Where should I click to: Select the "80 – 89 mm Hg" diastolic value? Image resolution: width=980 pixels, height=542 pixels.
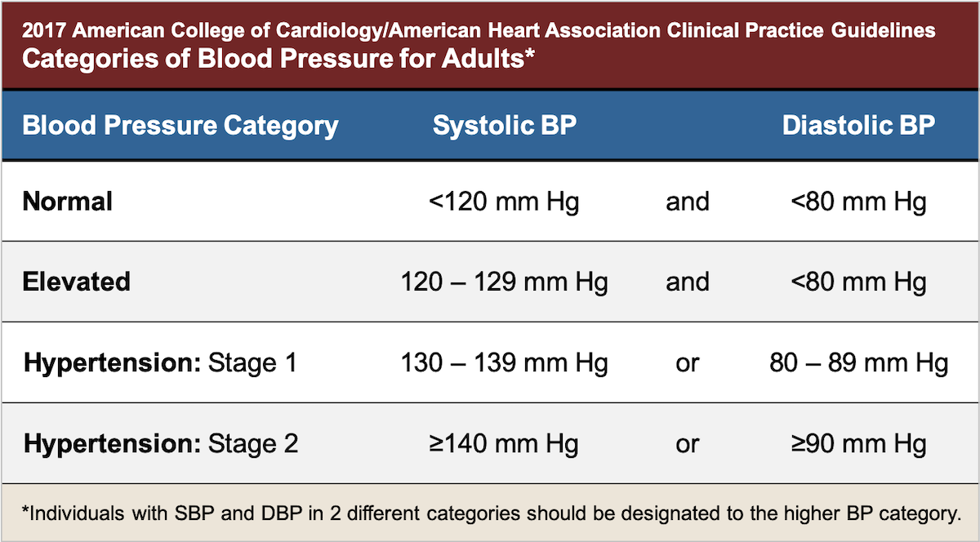pos(858,363)
